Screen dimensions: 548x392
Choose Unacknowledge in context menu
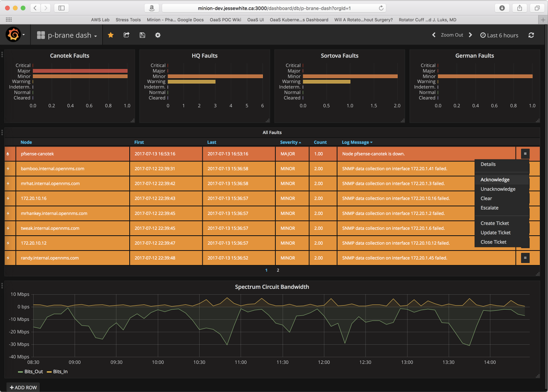(x=502, y=189)
